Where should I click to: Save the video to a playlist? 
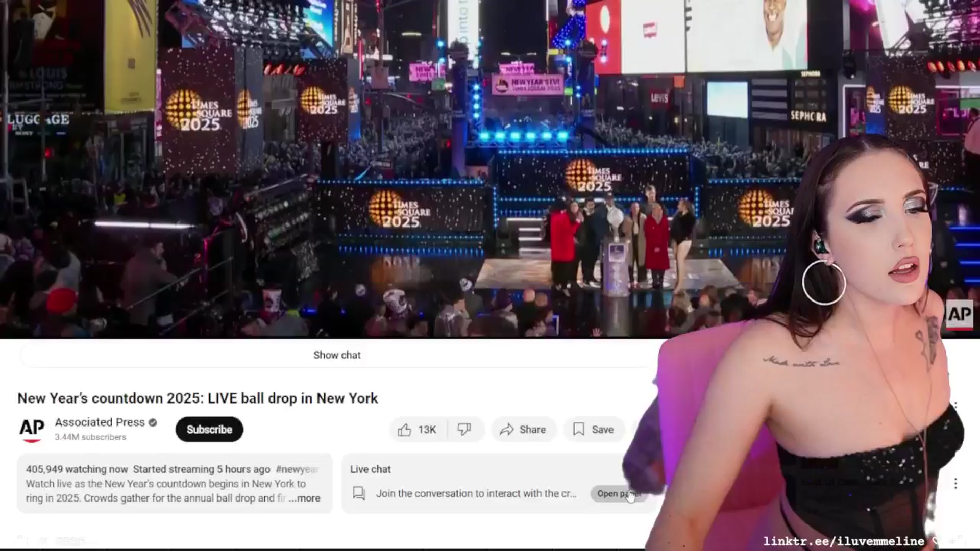pos(594,430)
